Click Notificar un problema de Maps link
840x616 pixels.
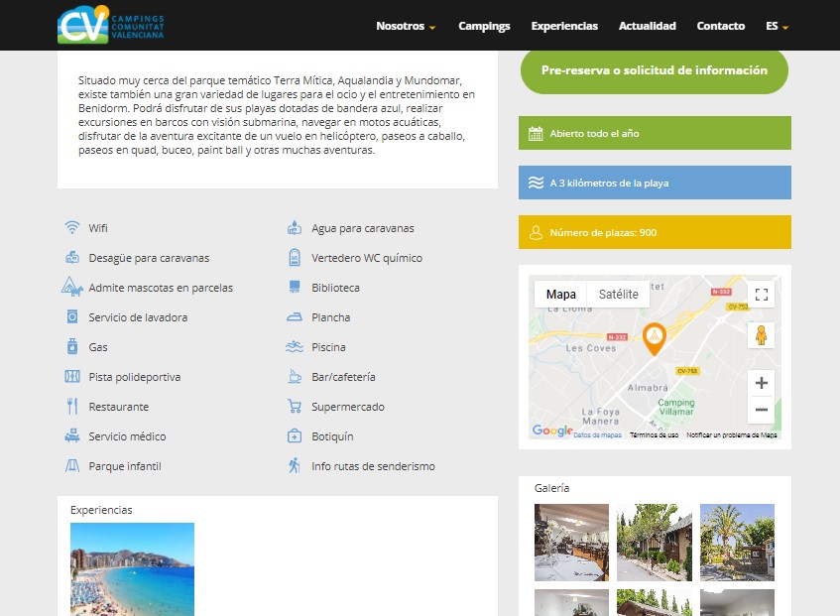[x=731, y=434]
